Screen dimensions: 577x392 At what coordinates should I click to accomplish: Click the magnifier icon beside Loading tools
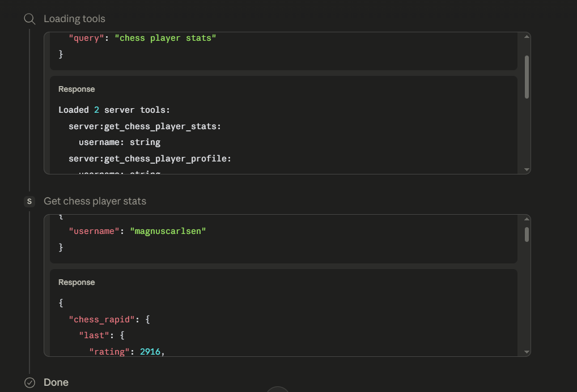(29, 19)
